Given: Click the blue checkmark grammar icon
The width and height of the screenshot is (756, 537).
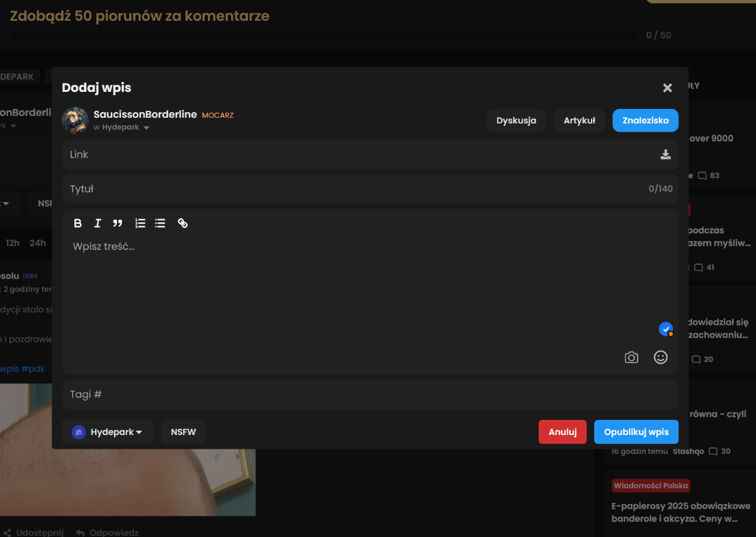Looking at the screenshot, I should [665, 329].
